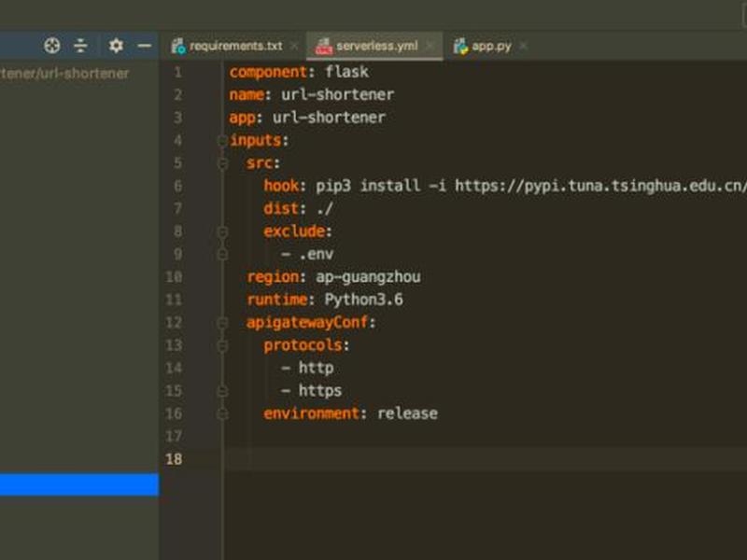Click the 'src' key
This screenshot has width=747, height=560.
tap(260, 163)
